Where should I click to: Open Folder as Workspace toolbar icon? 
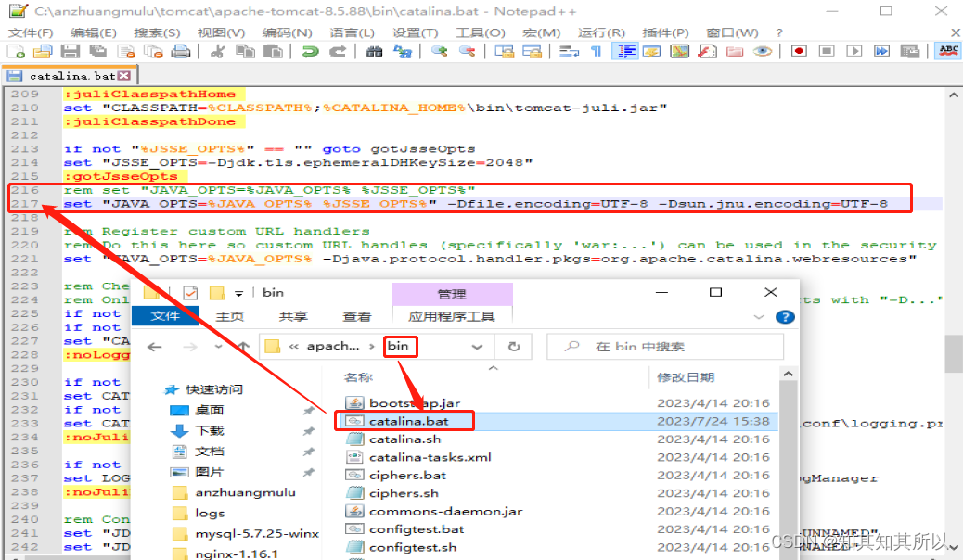[735, 52]
